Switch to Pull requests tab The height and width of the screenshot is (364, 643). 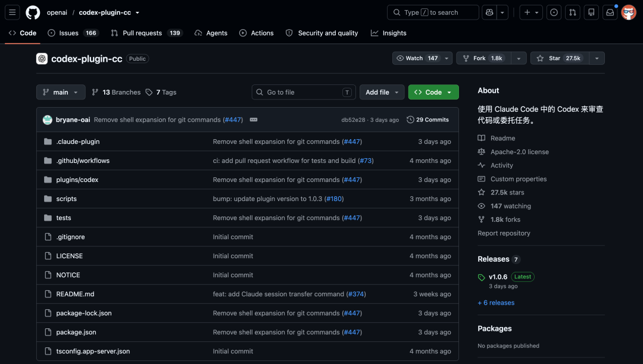[x=147, y=33]
